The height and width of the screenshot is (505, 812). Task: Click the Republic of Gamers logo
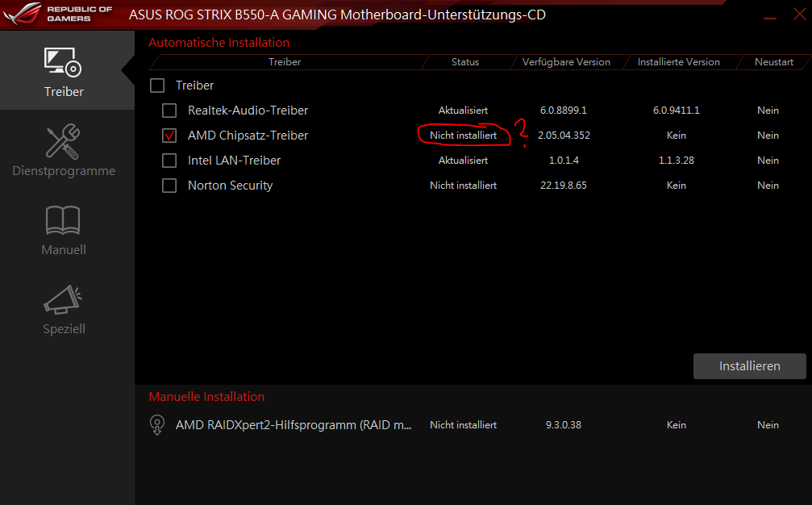coord(57,14)
